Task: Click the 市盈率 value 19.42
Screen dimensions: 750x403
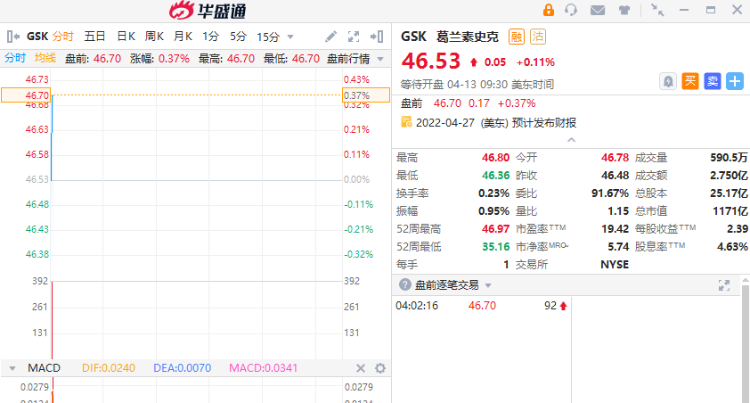Action: pos(615,229)
